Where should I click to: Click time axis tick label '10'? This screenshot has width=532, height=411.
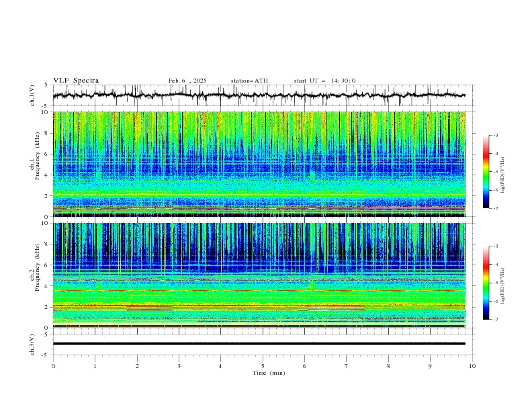coord(472,366)
